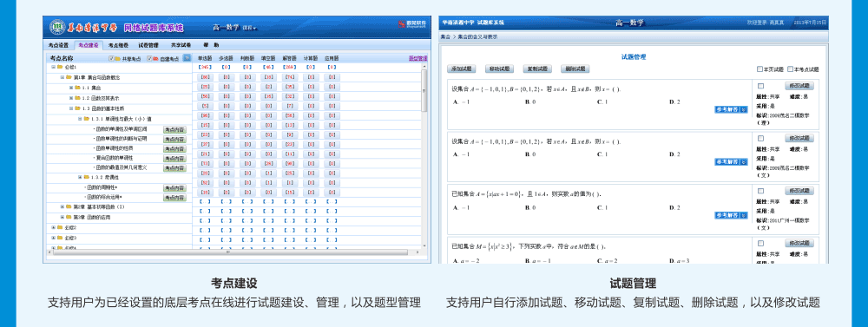Click folder icon of 1.3.2 奇偶性
The image size is (868, 327).
point(86,177)
